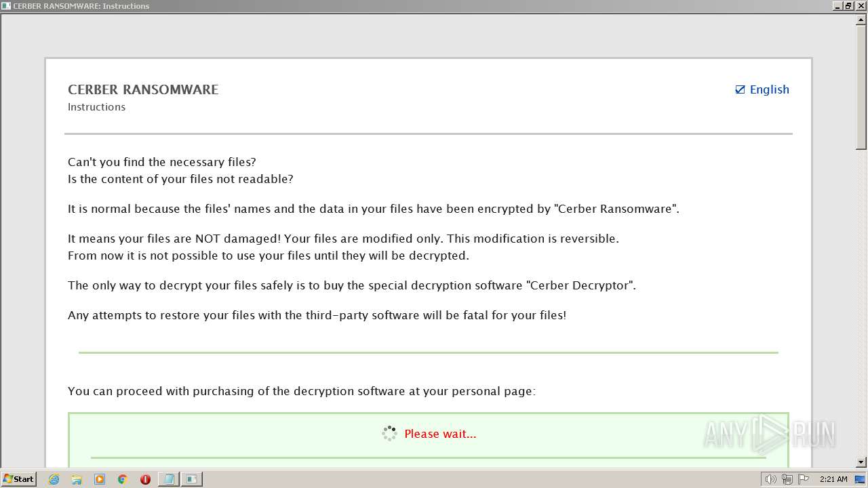The width and height of the screenshot is (868, 488).
Task: Click the 2:21 AM system clock
Action: 833,479
